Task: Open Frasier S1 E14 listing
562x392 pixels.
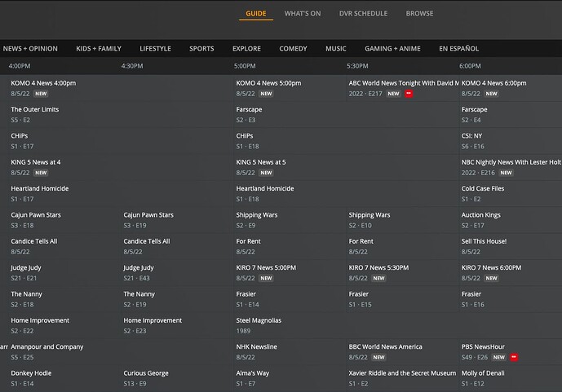Action: point(290,299)
